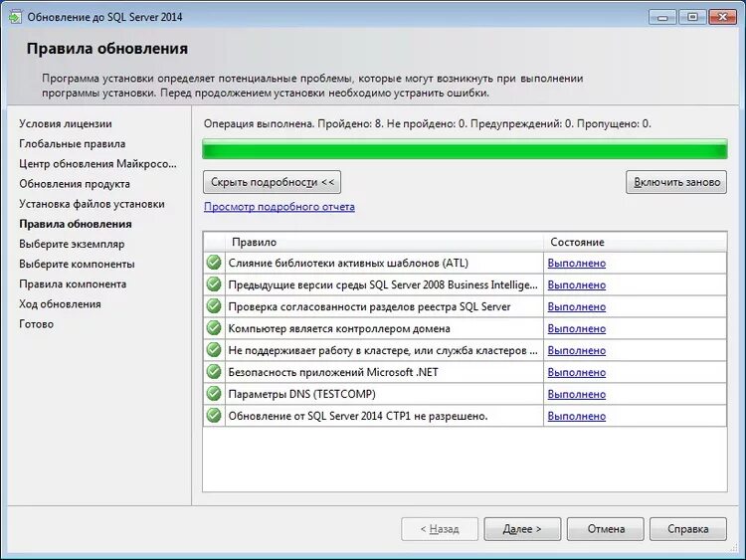This screenshot has height=560, width=746.
Task: Click the Операция выполнена summary text
Action: point(428,123)
